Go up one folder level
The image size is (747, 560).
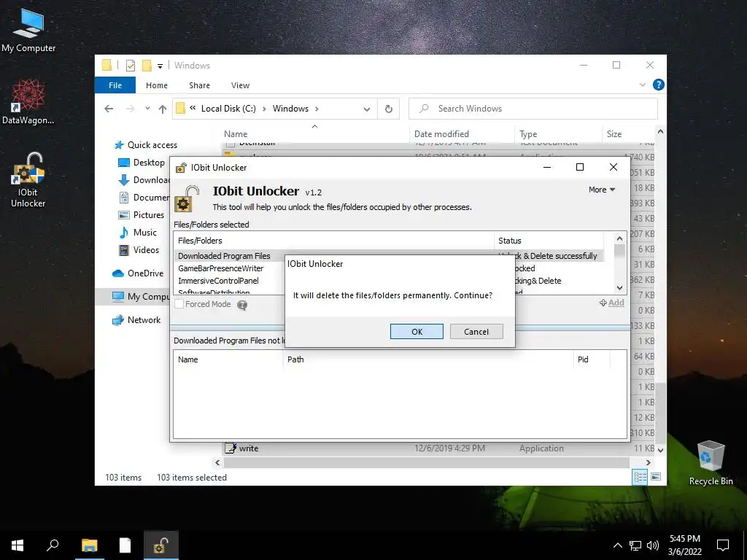click(x=163, y=109)
